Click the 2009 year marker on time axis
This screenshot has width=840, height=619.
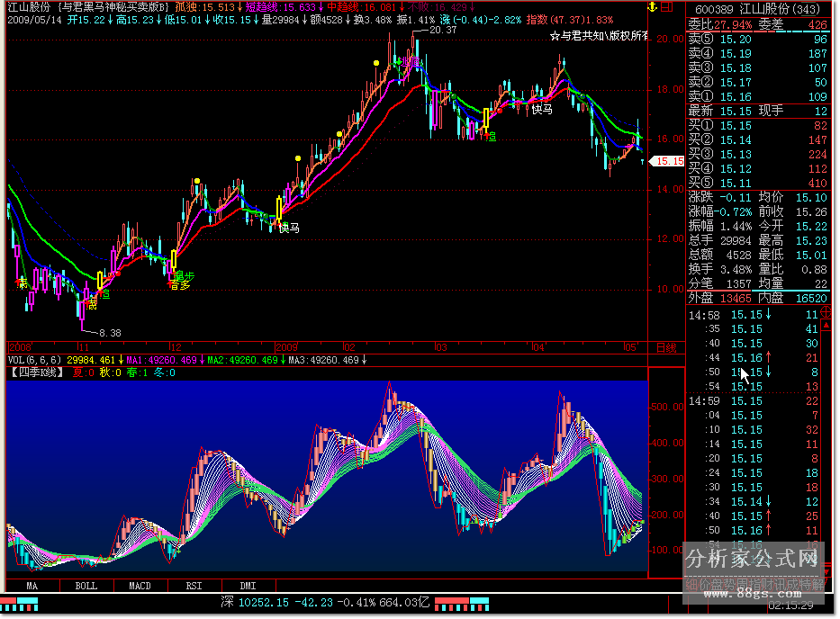tap(286, 347)
